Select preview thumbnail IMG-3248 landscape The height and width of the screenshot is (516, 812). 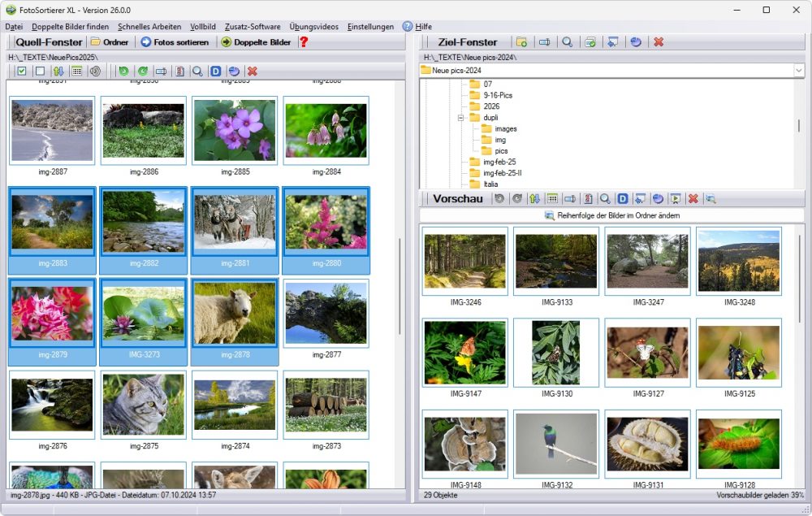tap(738, 261)
